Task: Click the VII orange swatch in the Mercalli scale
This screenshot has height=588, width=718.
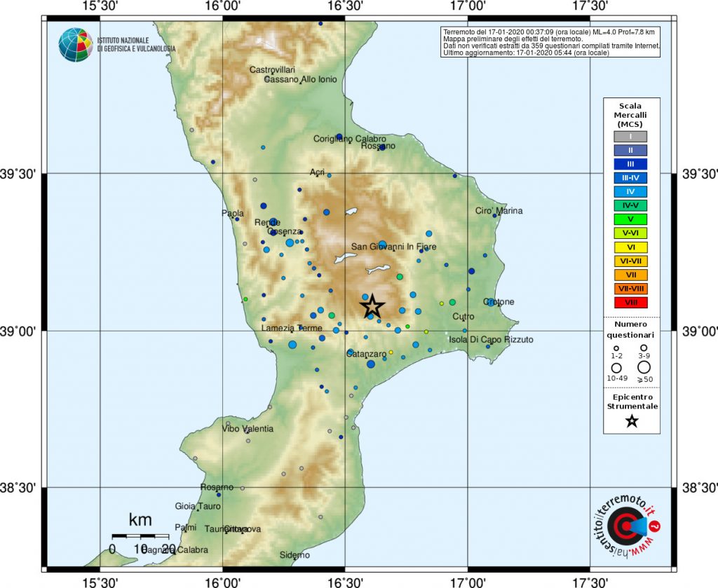Action: point(630,275)
